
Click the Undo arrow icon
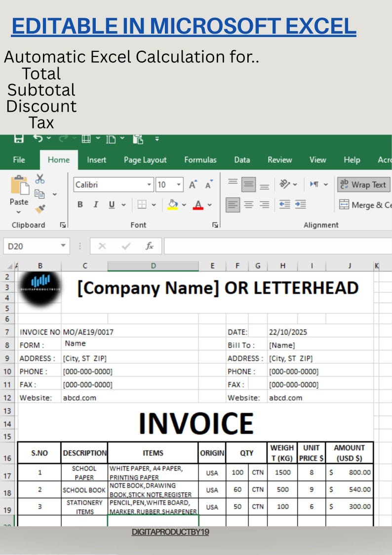tap(38, 138)
